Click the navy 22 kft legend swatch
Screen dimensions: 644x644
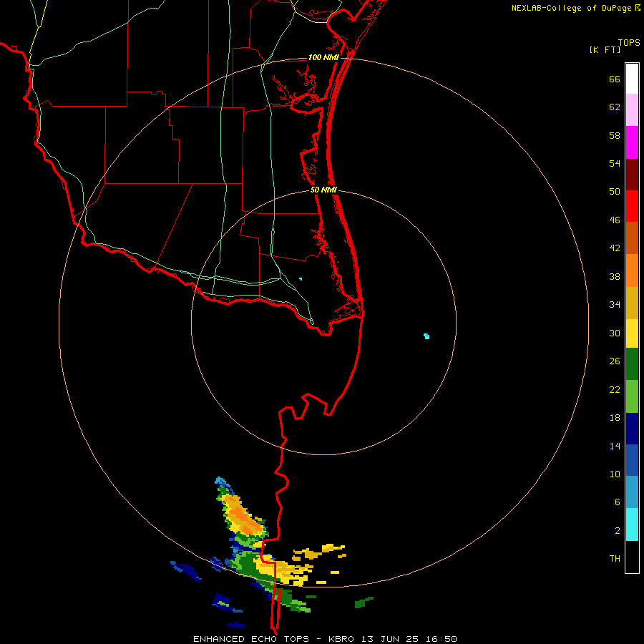(x=632, y=429)
